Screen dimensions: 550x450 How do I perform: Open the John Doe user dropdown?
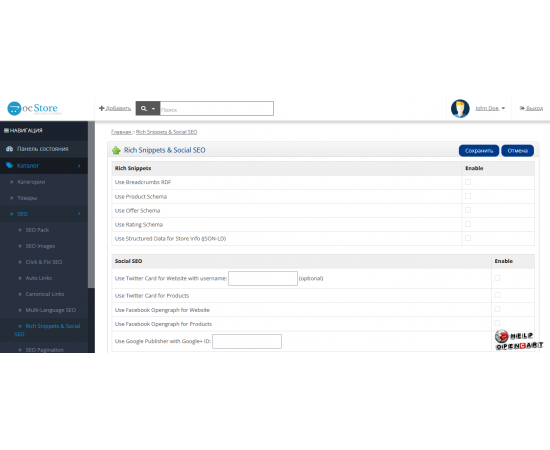pyautogui.click(x=490, y=108)
